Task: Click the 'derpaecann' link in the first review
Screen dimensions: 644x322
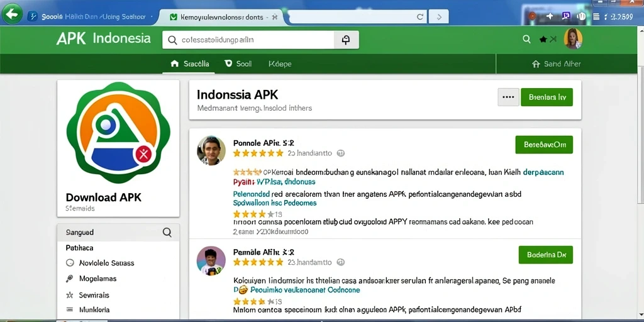Action: pyautogui.click(x=543, y=172)
